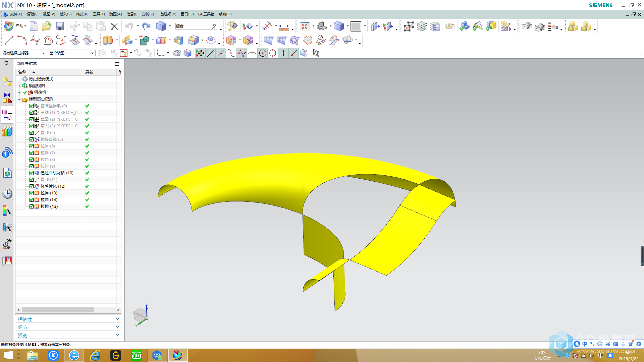Toggle checkbox for 直线 (4)
The height and width of the screenshot is (362, 644).
(32, 133)
